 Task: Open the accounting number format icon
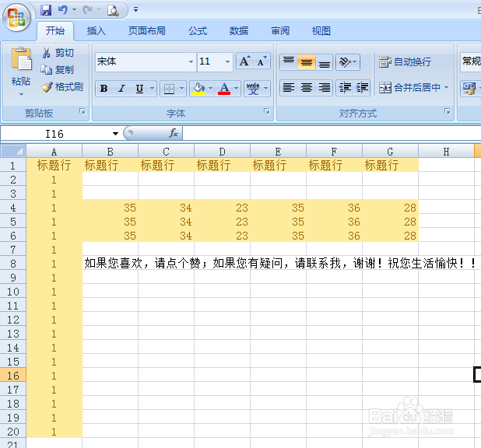pyautogui.click(x=469, y=89)
